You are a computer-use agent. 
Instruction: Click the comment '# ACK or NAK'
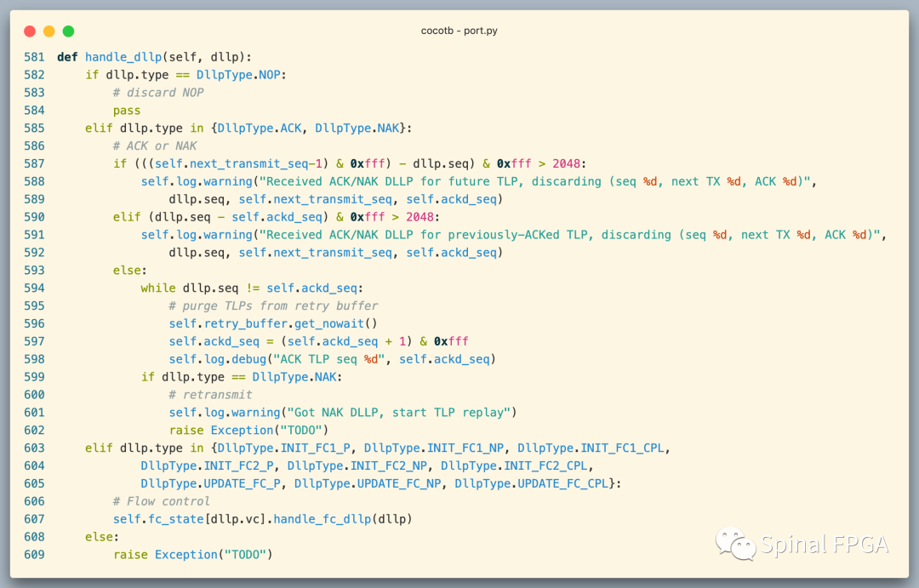155,146
